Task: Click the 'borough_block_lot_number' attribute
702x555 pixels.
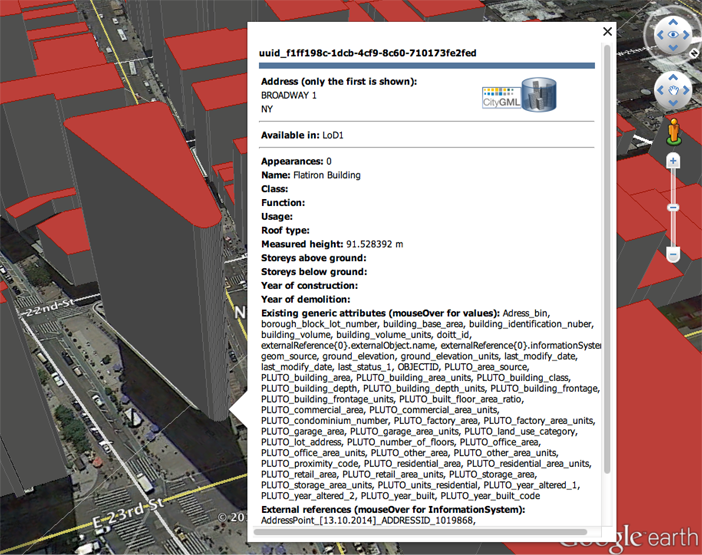Action: pyautogui.click(x=320, y=324)
